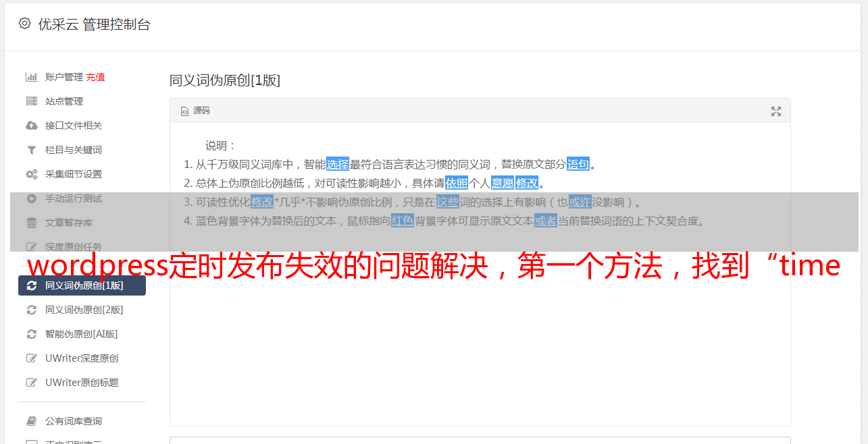868x444 pixels.
Task: Click the 源码 source code icon
Action: point(184,111)
